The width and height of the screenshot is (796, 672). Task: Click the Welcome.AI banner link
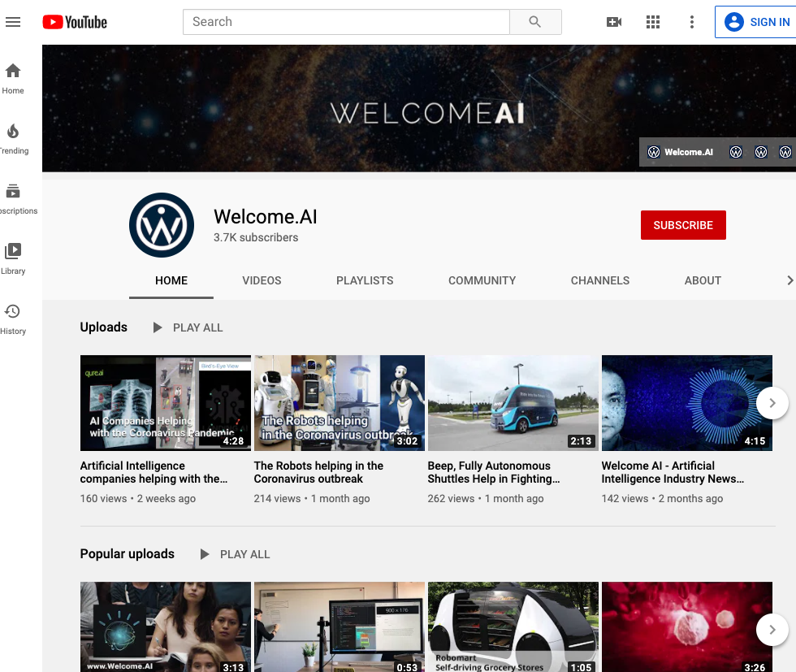(681, 152)
